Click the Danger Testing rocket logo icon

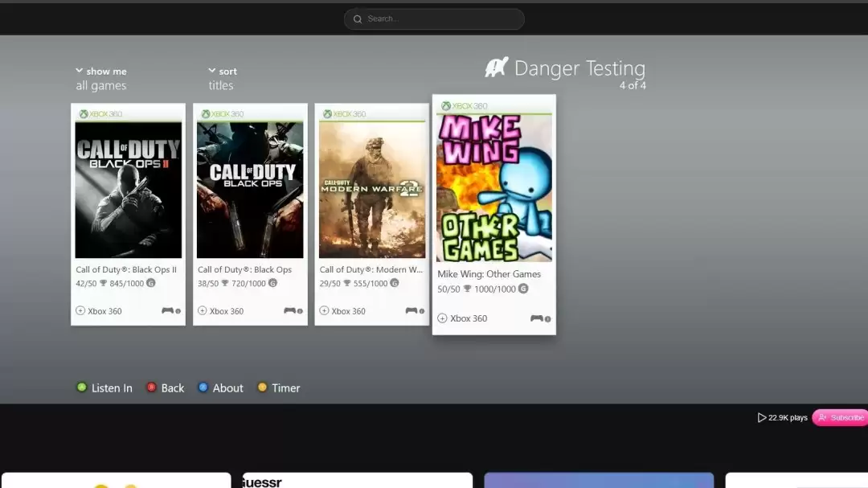click(497, 68)
